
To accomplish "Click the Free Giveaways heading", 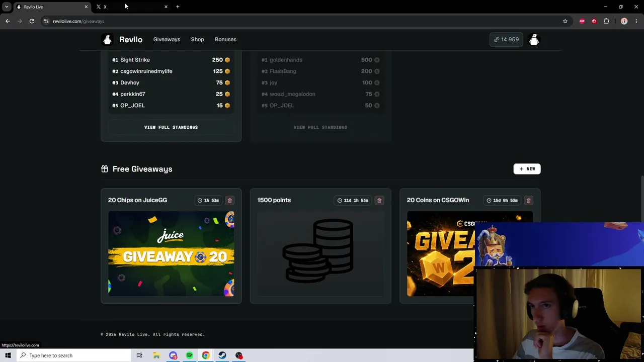I will coord(142,169).
